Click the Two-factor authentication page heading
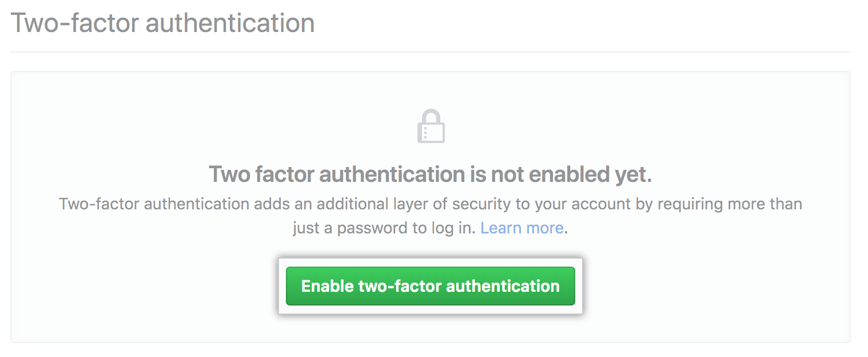This screenshot has width=868, height=357. point(164,23)
